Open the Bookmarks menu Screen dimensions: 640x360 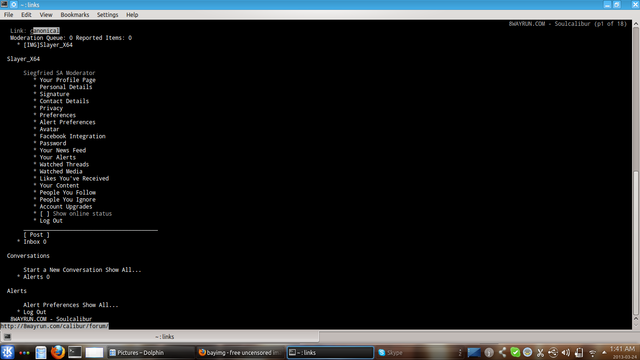75,15
